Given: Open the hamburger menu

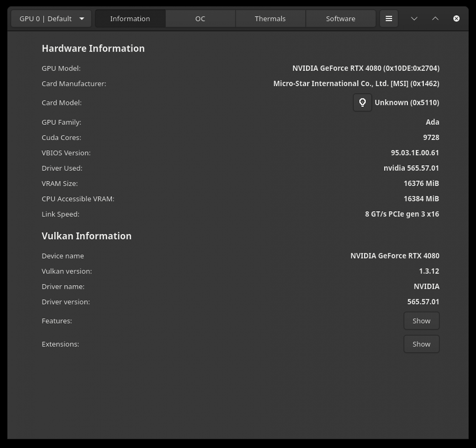Looking at the screenshot, I should coord(389,18).
